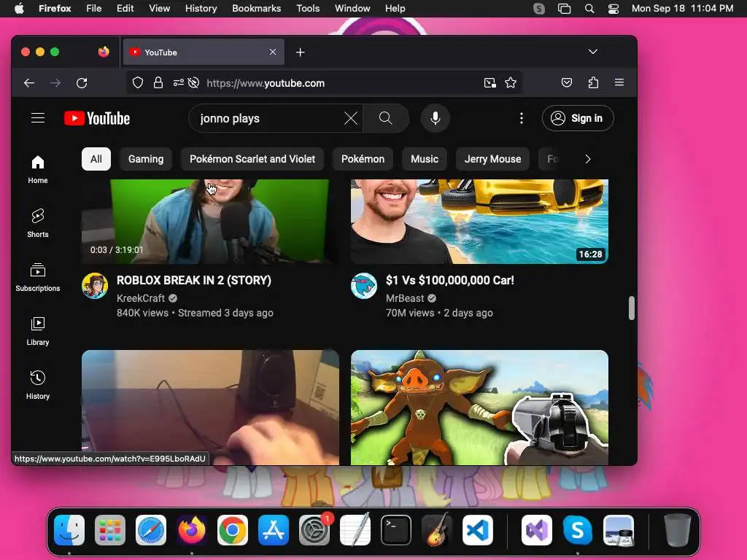The width and height of the screenshot is (747, 560).
Task: Reload the page with the refresh icon
Action: (82, 83)
